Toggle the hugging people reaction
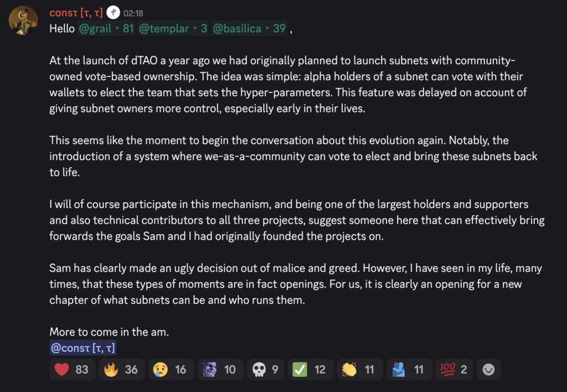The height and width of the screenshot is (392, 567). (409, 369)
